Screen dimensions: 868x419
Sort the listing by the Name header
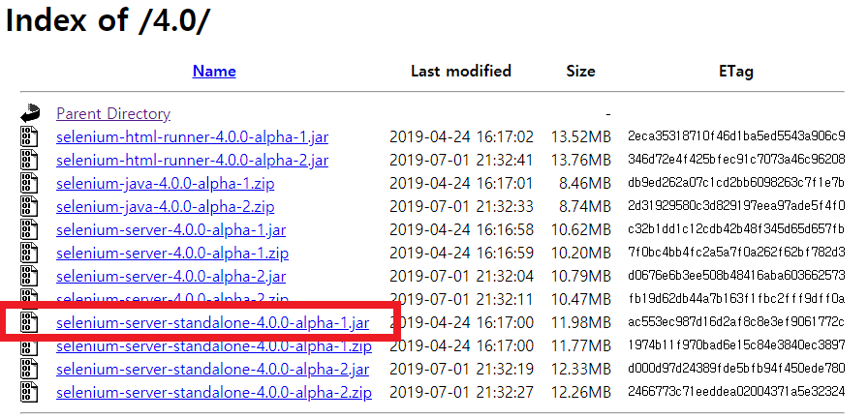(214, 71)
